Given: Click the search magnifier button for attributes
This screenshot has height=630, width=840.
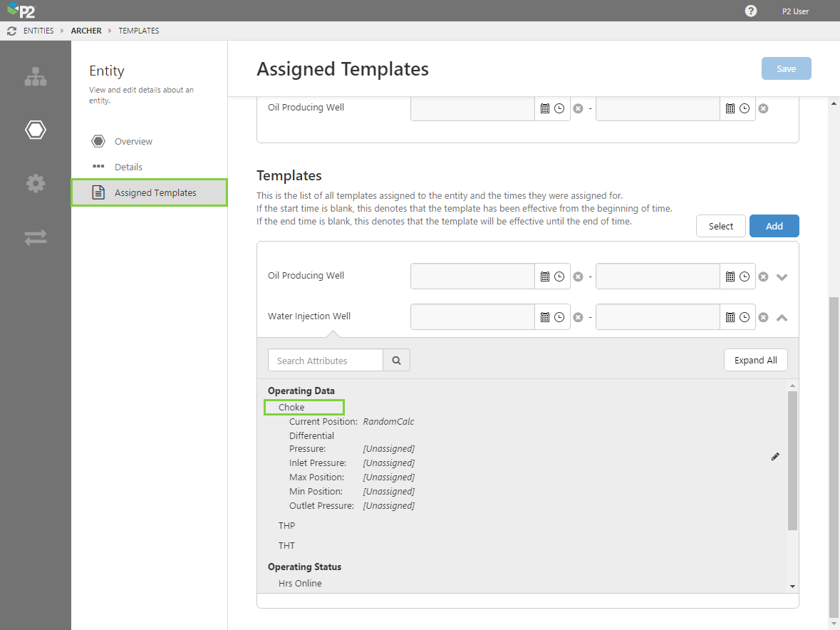Looking at the screenshot, I should 396,361.
